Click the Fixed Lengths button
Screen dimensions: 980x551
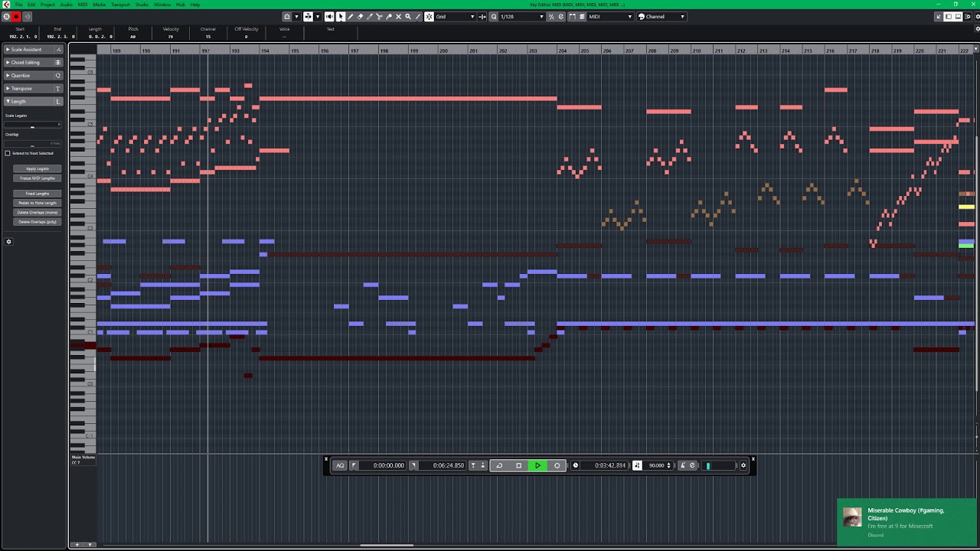pos(37,194)
